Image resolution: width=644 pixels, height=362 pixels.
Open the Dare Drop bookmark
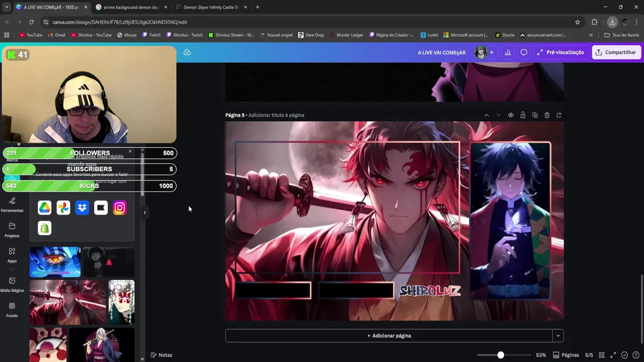click(x=311, y=35)
